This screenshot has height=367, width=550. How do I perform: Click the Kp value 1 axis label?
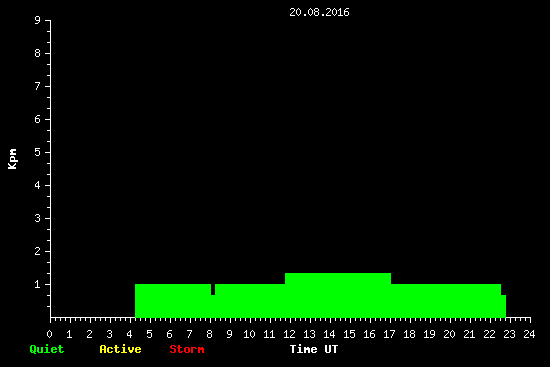[x=38, y=284]
